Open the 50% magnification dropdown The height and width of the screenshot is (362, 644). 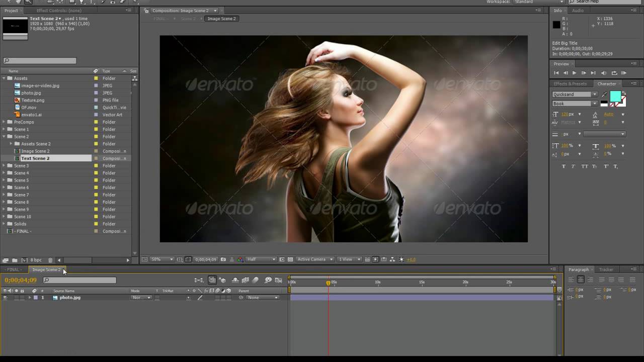(162, 259)
